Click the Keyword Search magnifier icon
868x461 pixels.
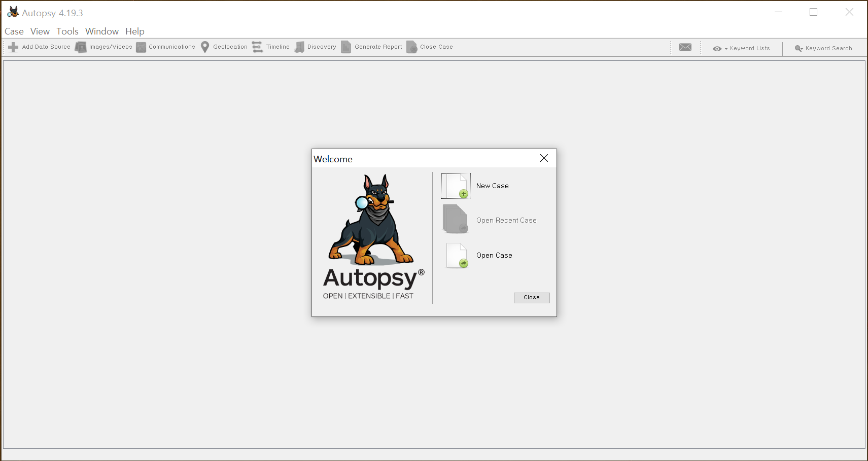coord(798,49)
